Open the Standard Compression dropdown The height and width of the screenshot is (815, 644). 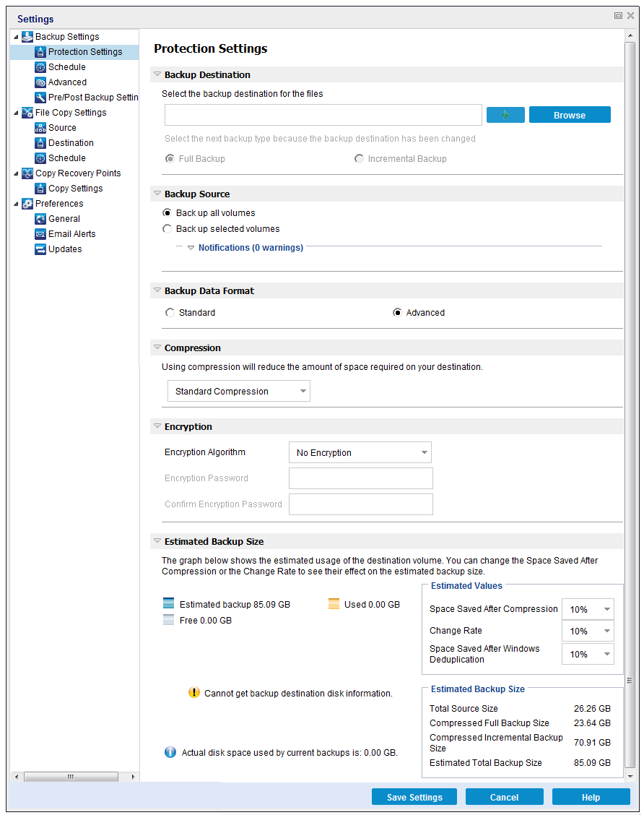tap(238, 391)
